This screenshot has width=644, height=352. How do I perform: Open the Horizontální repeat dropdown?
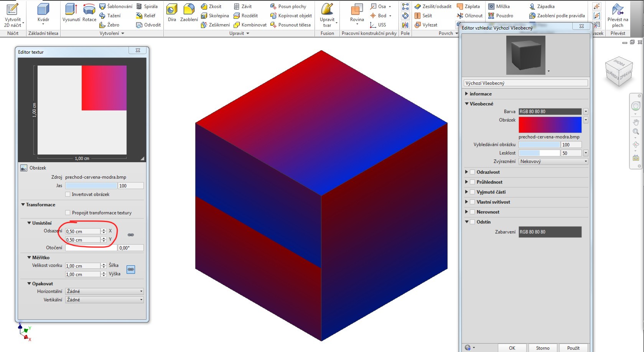click(104, 291)
